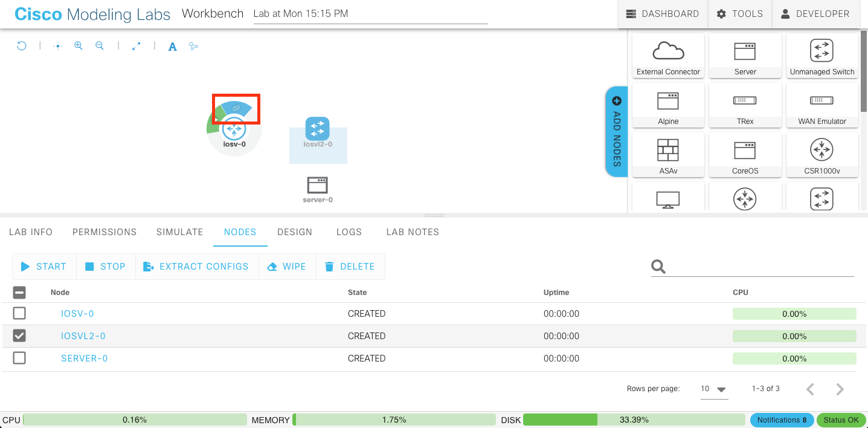
Task: Click EXTRACT CONFIGS button
Action: pos(196,267)
